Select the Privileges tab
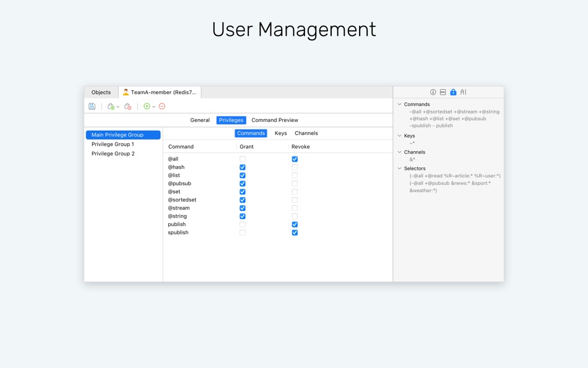 [231, 120]
